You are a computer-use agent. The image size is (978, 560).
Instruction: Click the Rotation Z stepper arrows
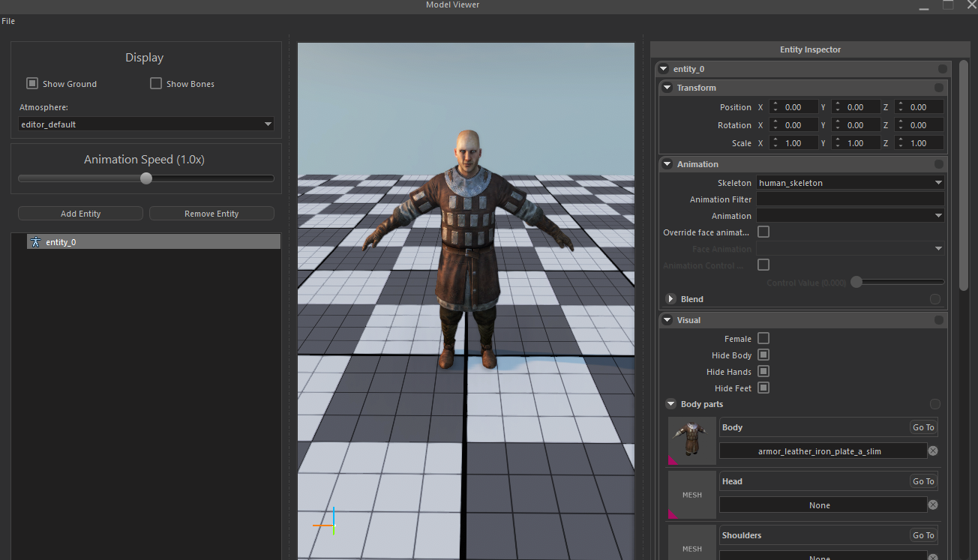(901, 125)
